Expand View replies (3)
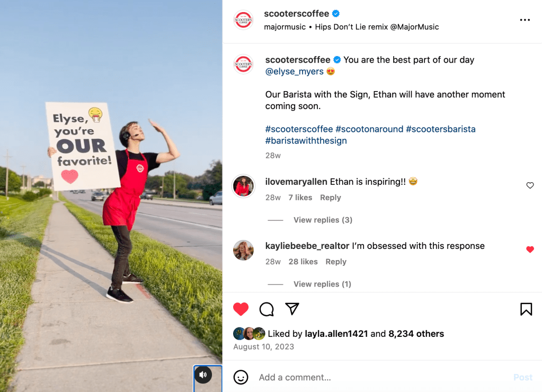Screen dimensions: 542x392 [323, 220]
